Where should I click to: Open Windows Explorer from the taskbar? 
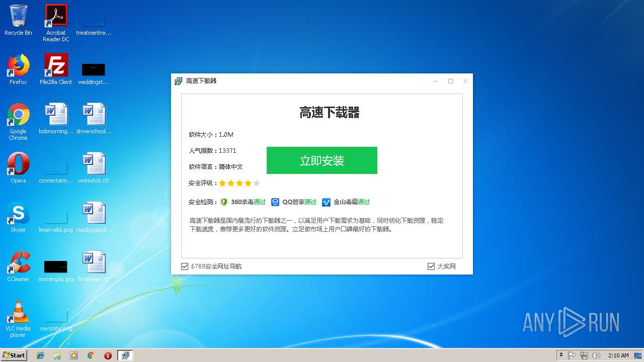pyautogui.click(x=57, y=355)
